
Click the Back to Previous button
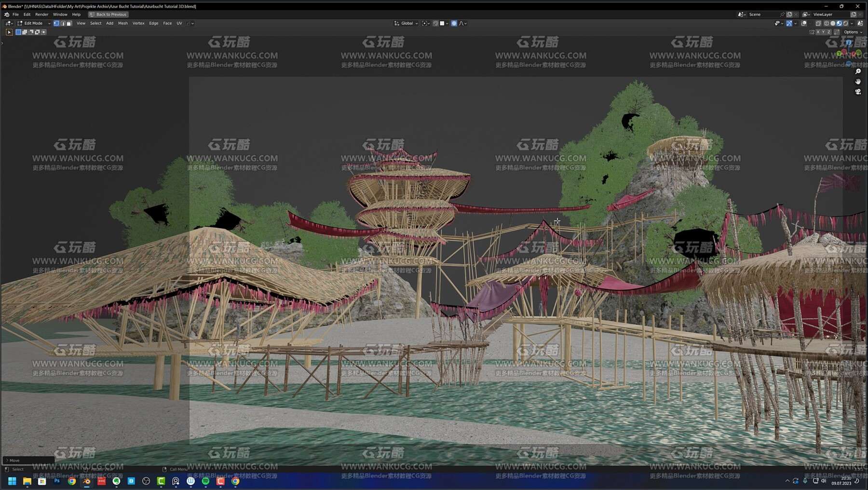108,14
